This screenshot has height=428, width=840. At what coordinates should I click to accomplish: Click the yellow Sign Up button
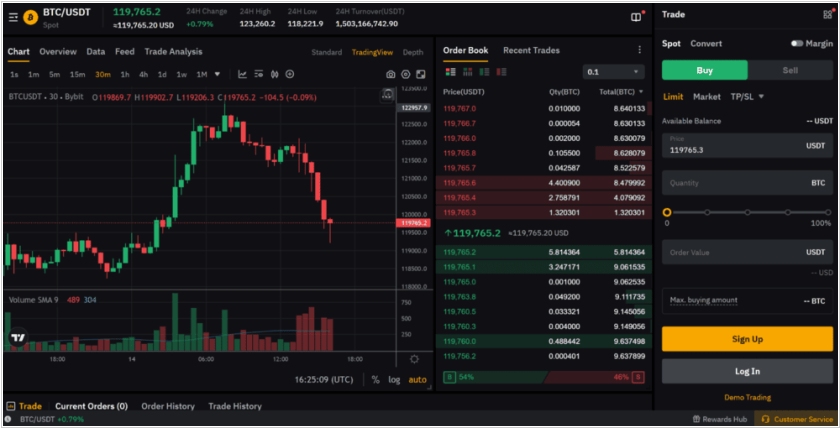pyautogui.click(x=747, y=339)
